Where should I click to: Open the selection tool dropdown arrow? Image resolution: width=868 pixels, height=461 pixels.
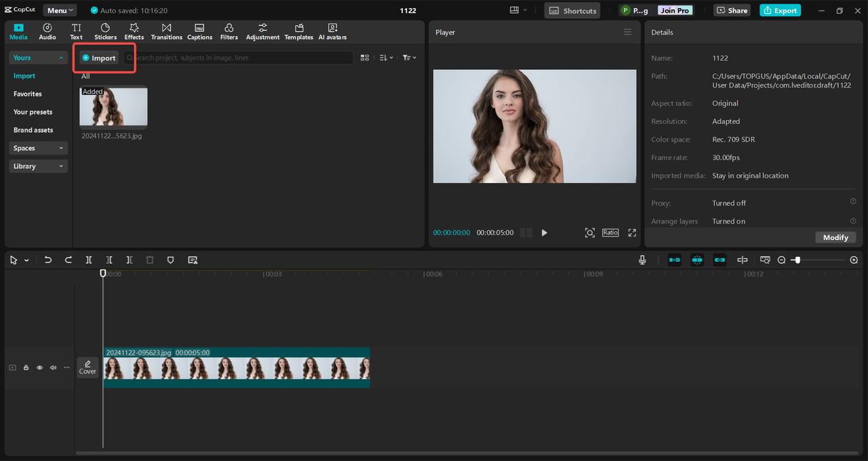click(x=26, y=260)
